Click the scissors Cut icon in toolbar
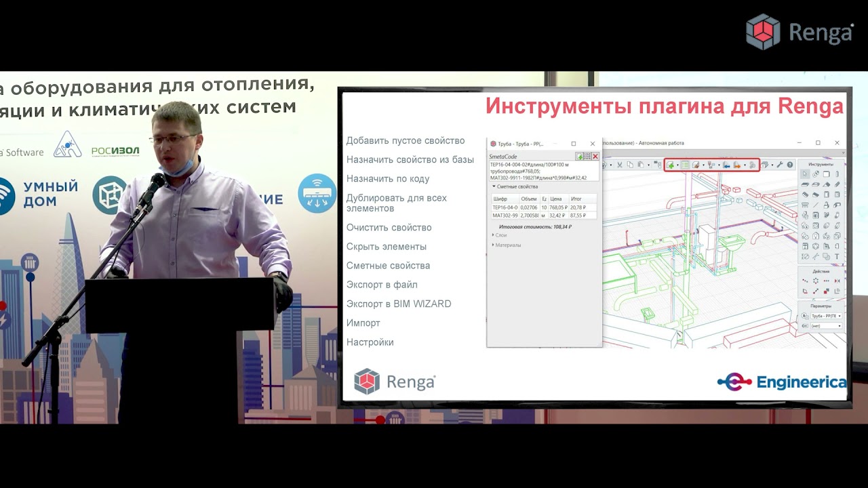The height and width of the screenshot is (488, 868). click(x=620, y=165)
